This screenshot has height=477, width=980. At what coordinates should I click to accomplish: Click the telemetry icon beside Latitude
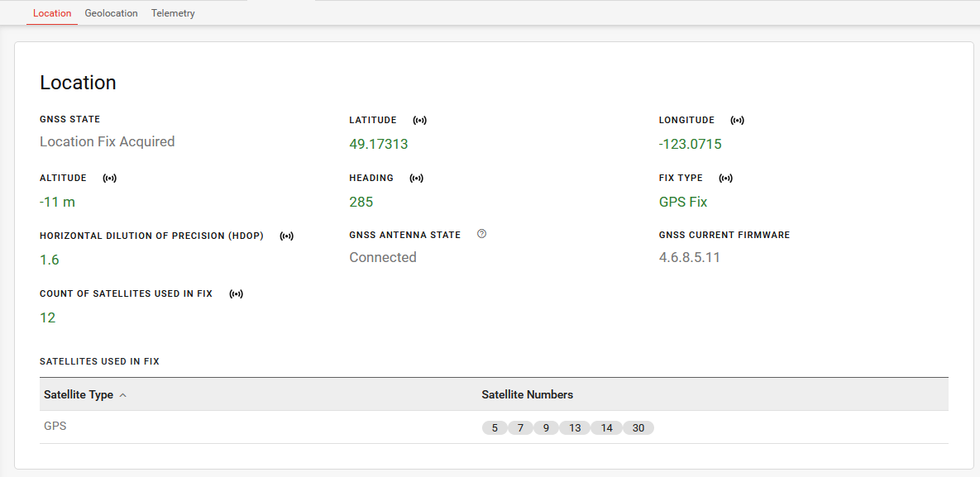pyautogui.click(x=420, y=121)
